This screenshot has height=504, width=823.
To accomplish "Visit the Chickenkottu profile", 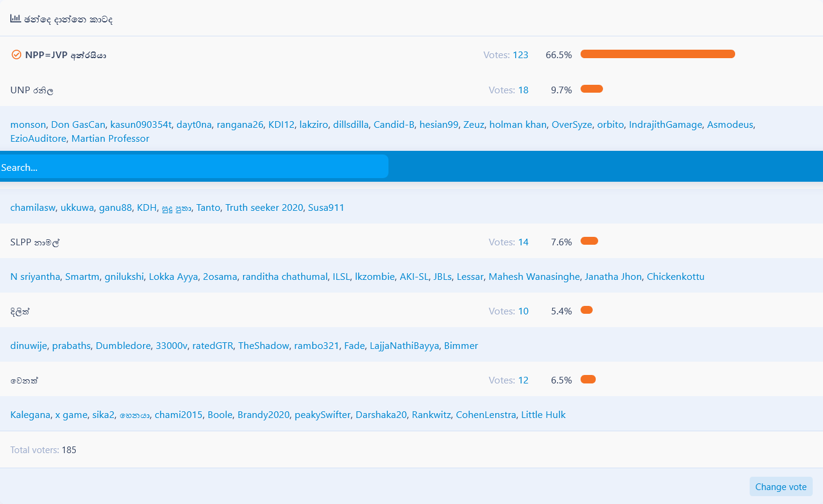I will [x=676, y=277].
